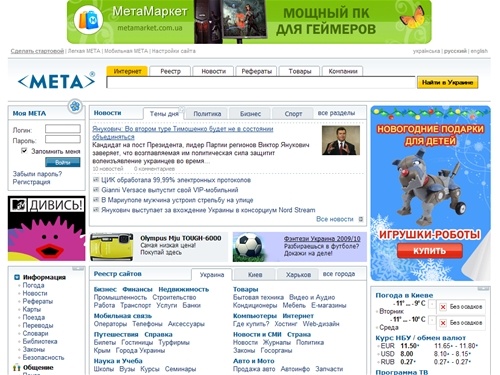Toggle the Запомнить меня checkbox

point(24,151)
